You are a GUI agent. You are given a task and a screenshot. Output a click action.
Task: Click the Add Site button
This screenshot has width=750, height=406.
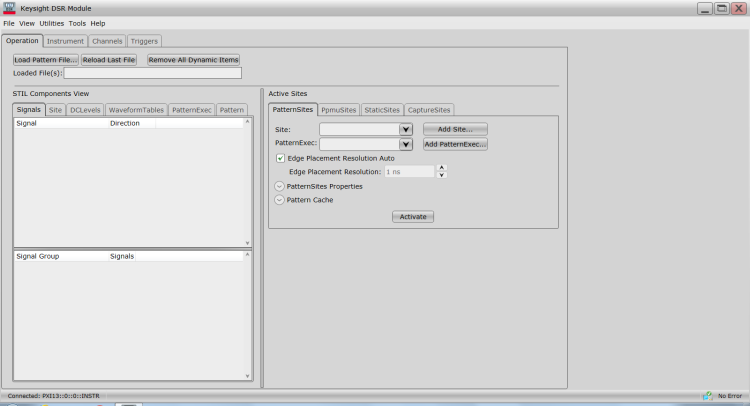tap(455, 129)
